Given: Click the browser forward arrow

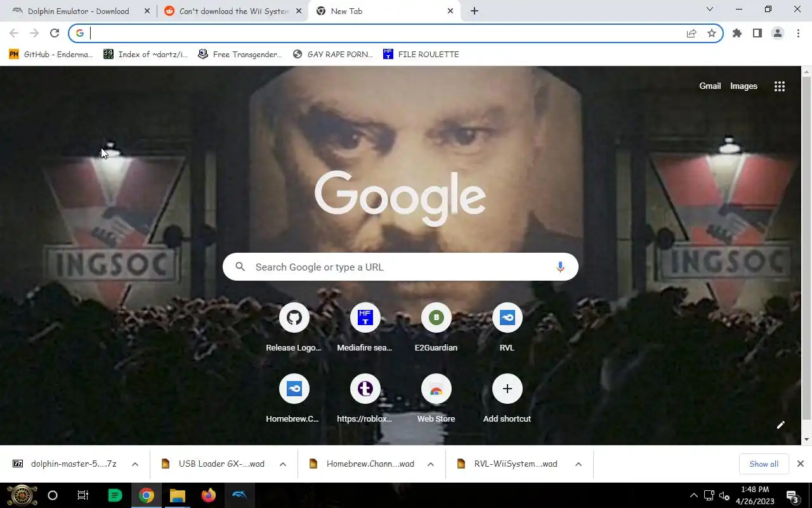Looking at the screenshot, I should [x=34, y=34].
